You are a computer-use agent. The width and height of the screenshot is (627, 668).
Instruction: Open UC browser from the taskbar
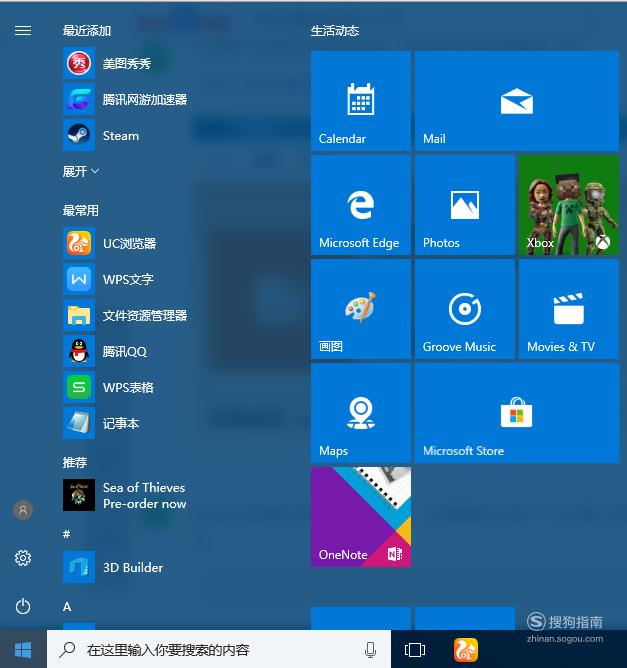(465, 650)
